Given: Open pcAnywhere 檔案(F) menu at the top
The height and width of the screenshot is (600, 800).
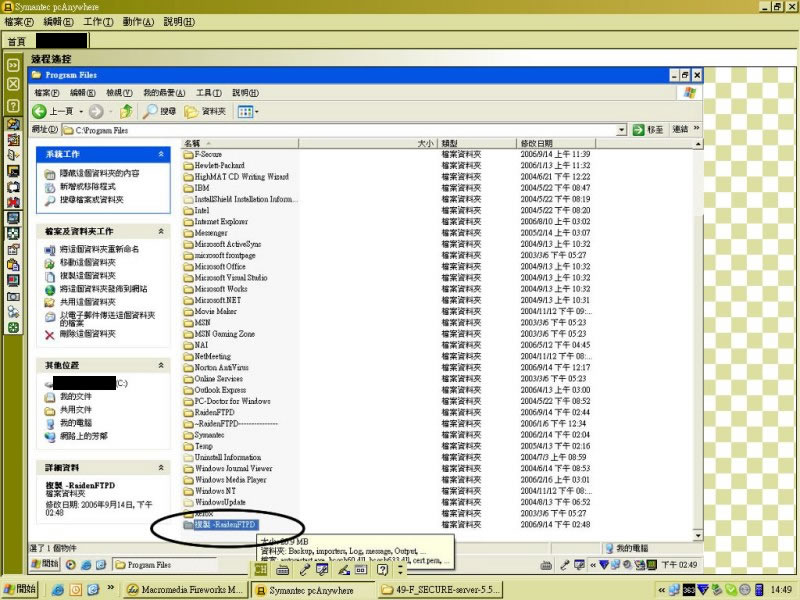Looking at the screenshot, I should (x=19, y=22).
